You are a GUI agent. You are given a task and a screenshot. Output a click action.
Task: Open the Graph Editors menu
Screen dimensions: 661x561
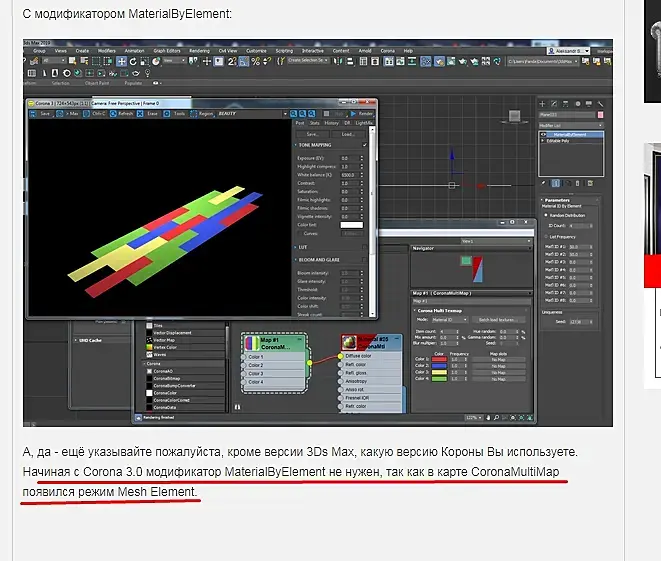tap(167, 51)
